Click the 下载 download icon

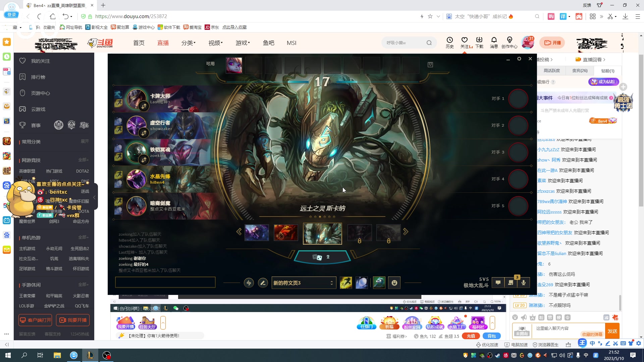click(x=479, y=43)
